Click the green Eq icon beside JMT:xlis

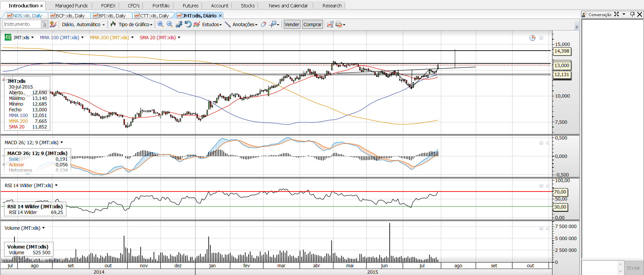(x=8, y=38)
